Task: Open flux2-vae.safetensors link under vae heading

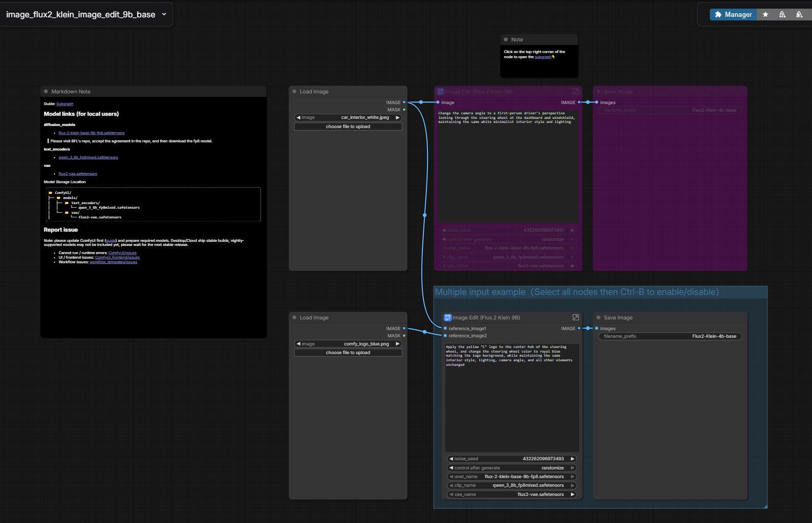Action: coord(78,174)
